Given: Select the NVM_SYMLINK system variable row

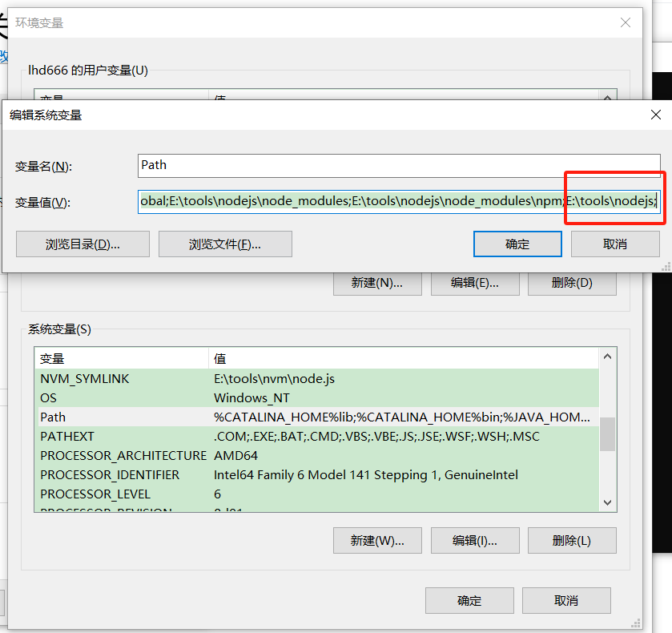Looking at the screenshot, I should tap(160, 378).
